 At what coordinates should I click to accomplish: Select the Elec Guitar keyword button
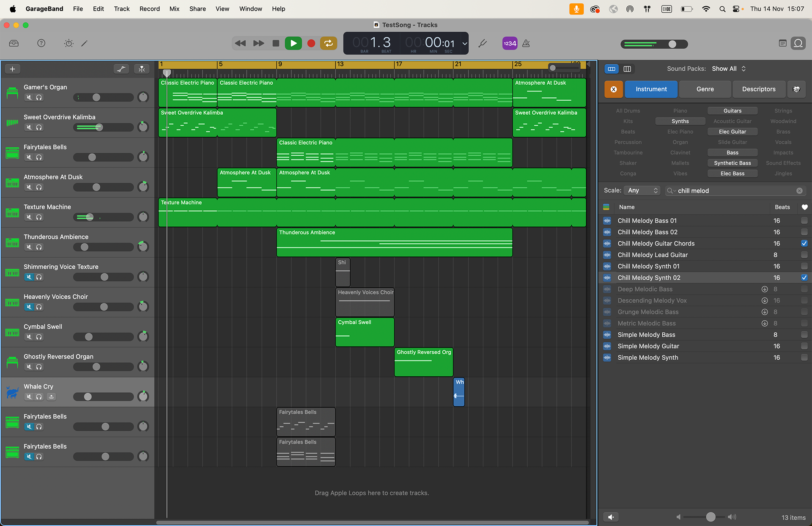click(x=732, y=132)
